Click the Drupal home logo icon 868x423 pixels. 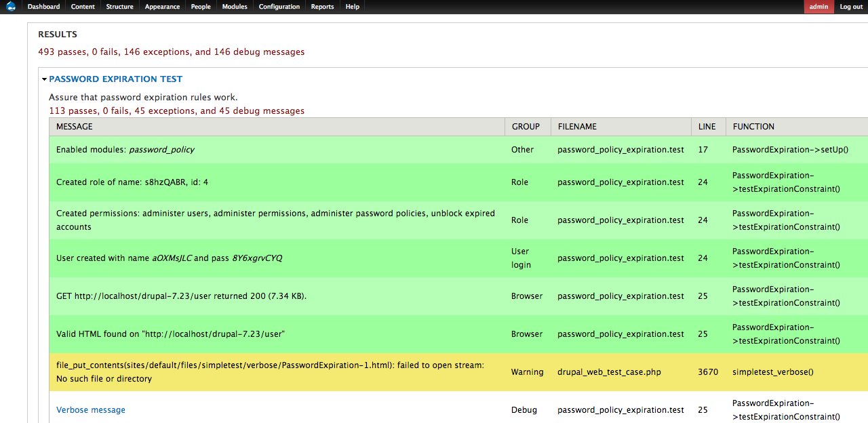[x=11, y=7]
